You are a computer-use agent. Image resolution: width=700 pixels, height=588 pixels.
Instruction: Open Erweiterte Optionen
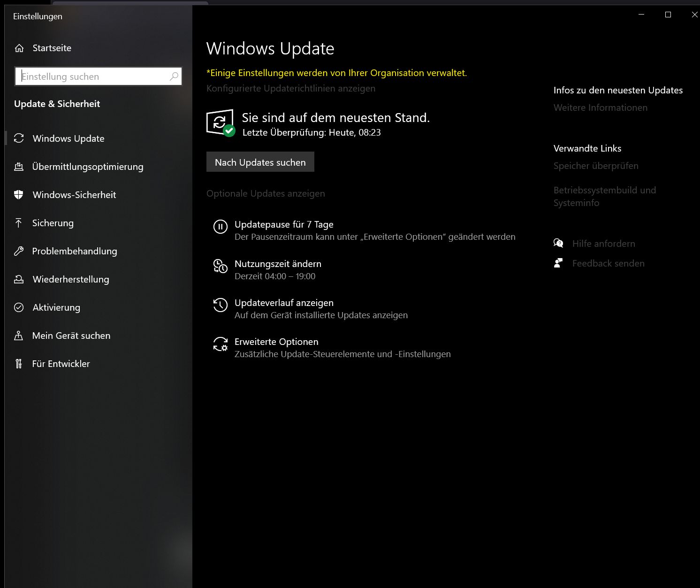pyautogui.click(x=276, y=342)
